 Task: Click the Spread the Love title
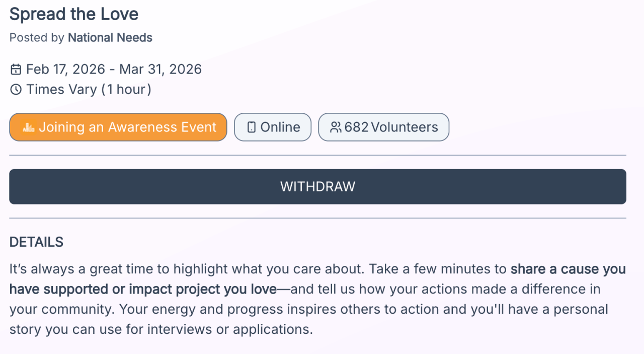pos(74,14)
